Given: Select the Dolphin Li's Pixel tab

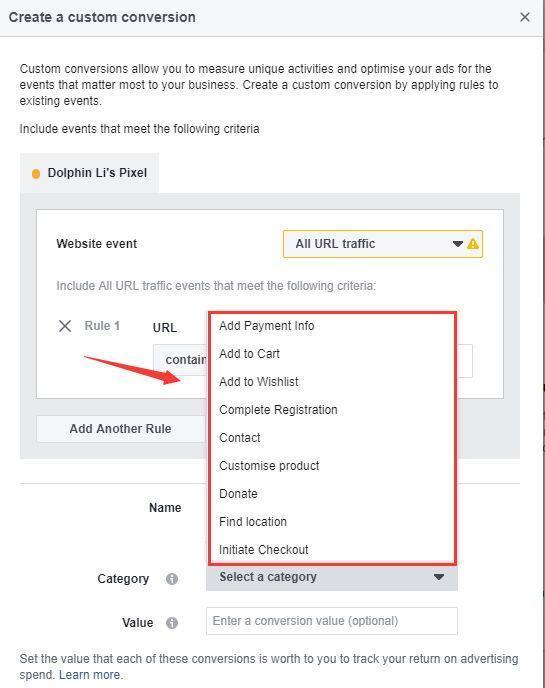Looking at the screenshot, I should (x=89, y=173).
